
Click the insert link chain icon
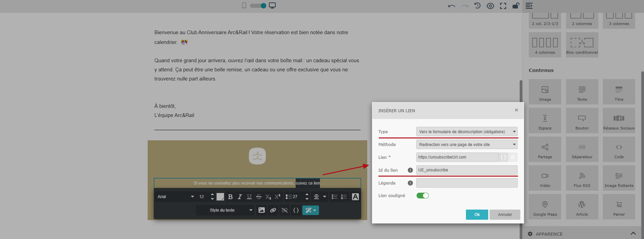click(273, 210)
